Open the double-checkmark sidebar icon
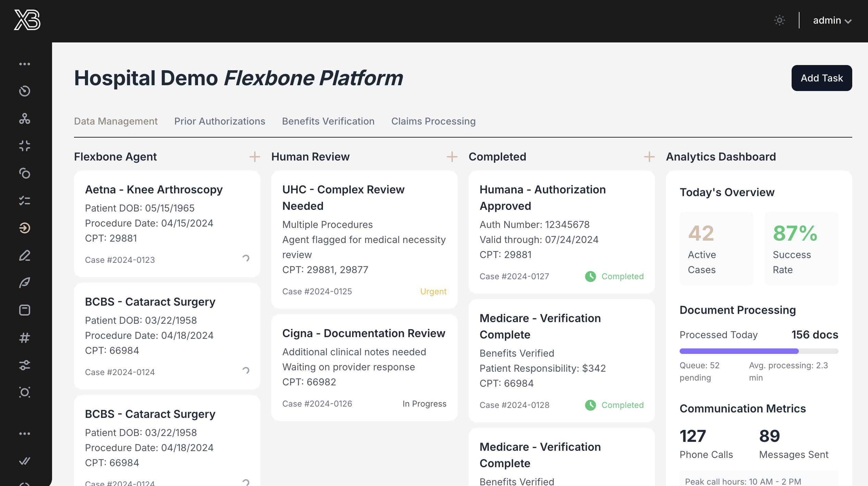Viewport: 868px width, 486px height. 25,461
